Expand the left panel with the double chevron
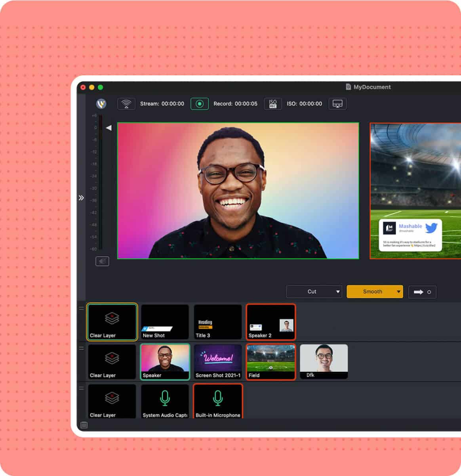The image size is (461, 476). 81,197
